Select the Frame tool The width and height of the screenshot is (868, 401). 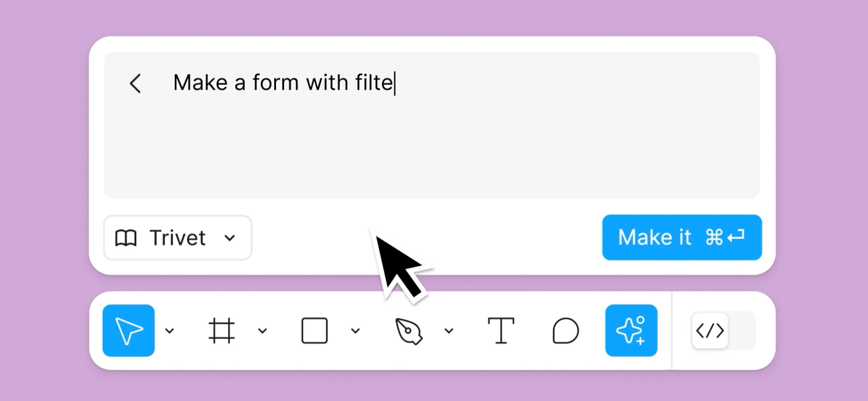[221, 331]
